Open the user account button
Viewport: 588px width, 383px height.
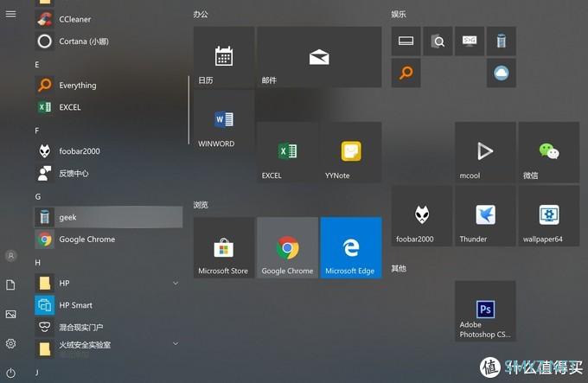(11, 256)
